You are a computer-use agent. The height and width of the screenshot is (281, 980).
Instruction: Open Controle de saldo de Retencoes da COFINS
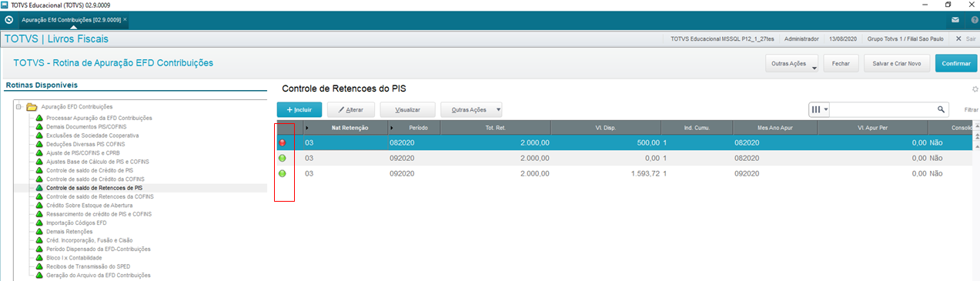click(x=100, y=196)
